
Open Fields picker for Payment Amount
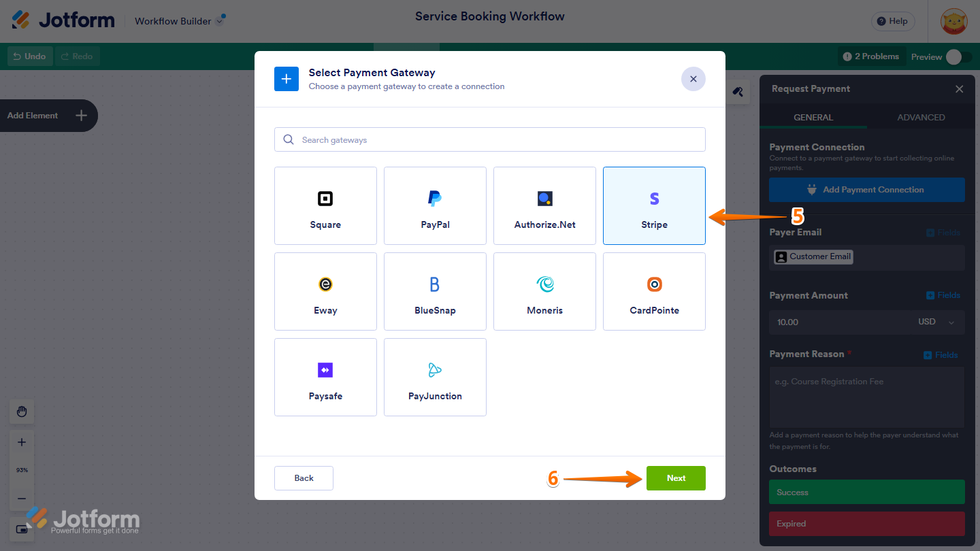point(943,295)
